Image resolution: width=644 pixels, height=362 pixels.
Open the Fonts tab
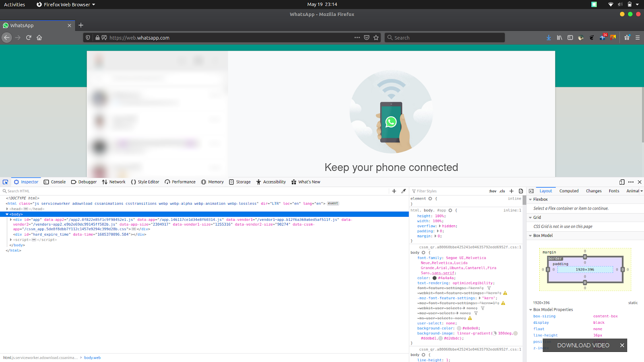click(x=614, y=191)
